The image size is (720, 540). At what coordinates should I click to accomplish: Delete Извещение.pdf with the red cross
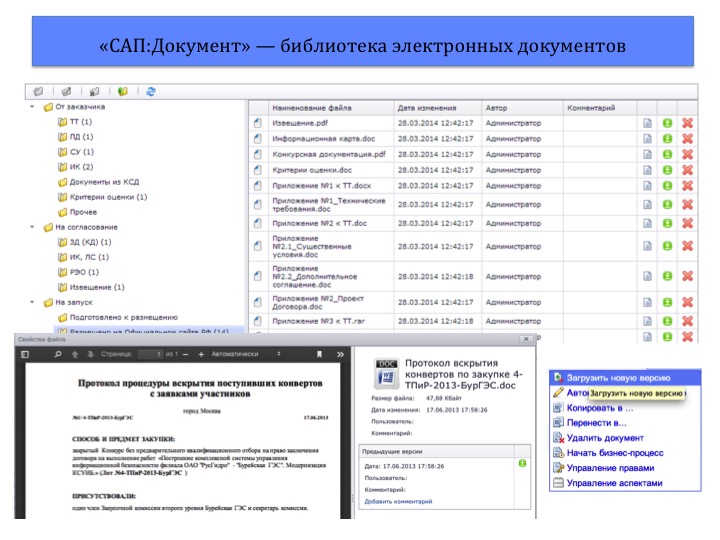(687, 123)
